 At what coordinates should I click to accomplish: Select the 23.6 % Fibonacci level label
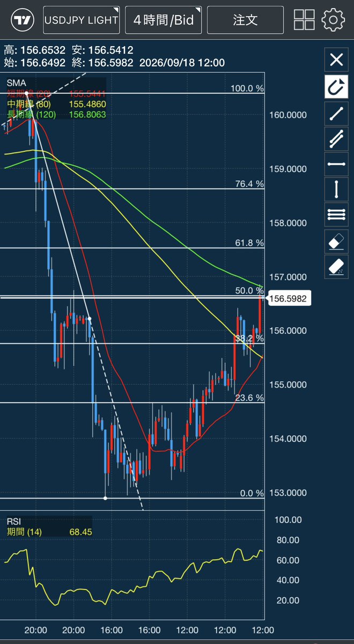coord(249,398)
